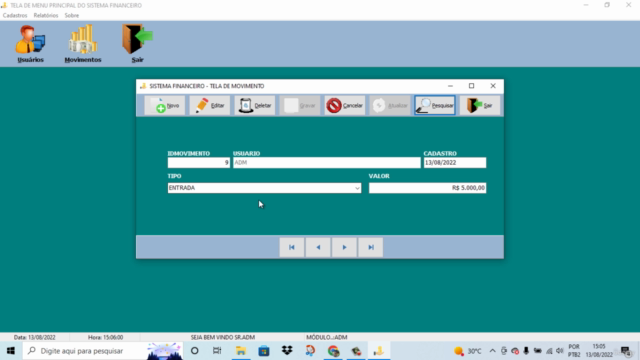The width and height of the screenshot is (640, 360).
Task: Open the Relatórios menu
Action: pyautogui.click(x=46, y=16)
